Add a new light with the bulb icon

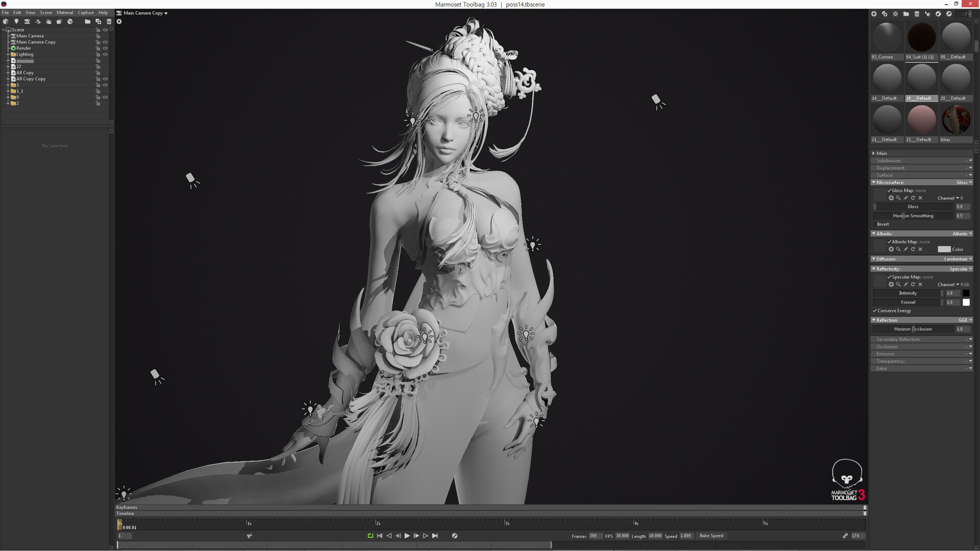point(16,21)
